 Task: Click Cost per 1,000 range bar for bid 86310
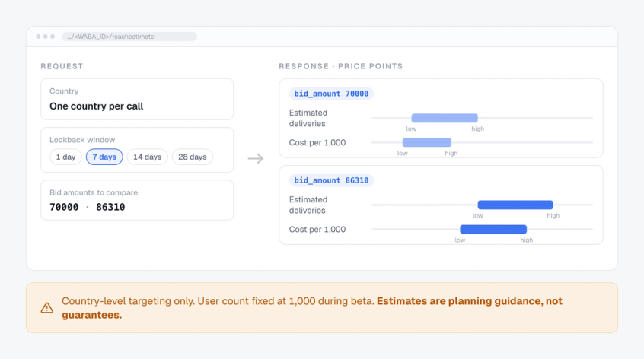click(493, 230)
